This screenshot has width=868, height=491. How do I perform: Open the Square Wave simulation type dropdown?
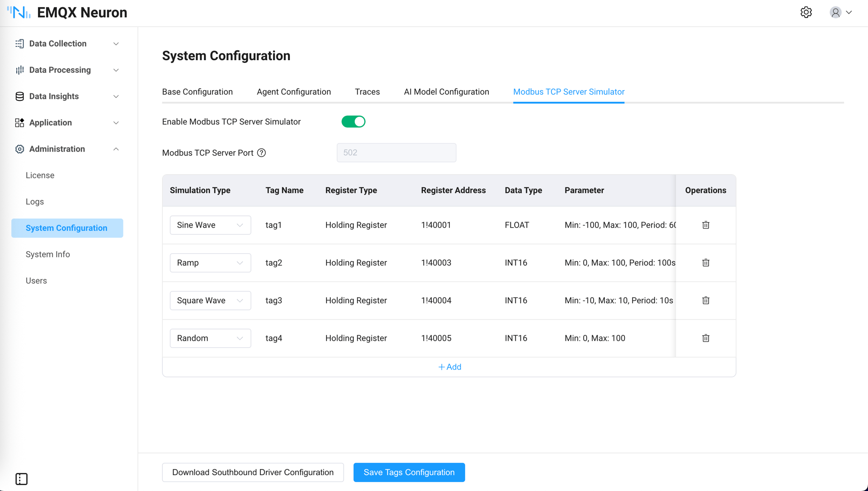click(210, 300)
